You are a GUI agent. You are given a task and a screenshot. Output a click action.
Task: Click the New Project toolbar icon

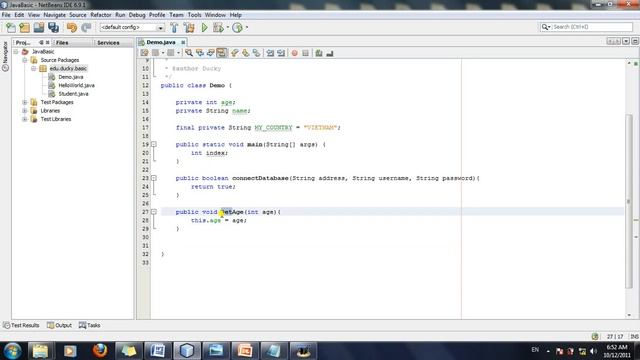(24, 27)
